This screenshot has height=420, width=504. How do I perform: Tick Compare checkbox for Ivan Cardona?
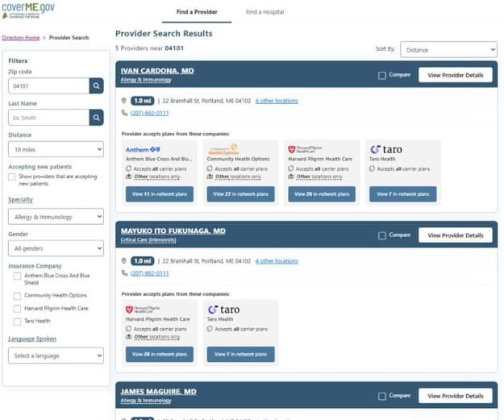pos(382,76)
